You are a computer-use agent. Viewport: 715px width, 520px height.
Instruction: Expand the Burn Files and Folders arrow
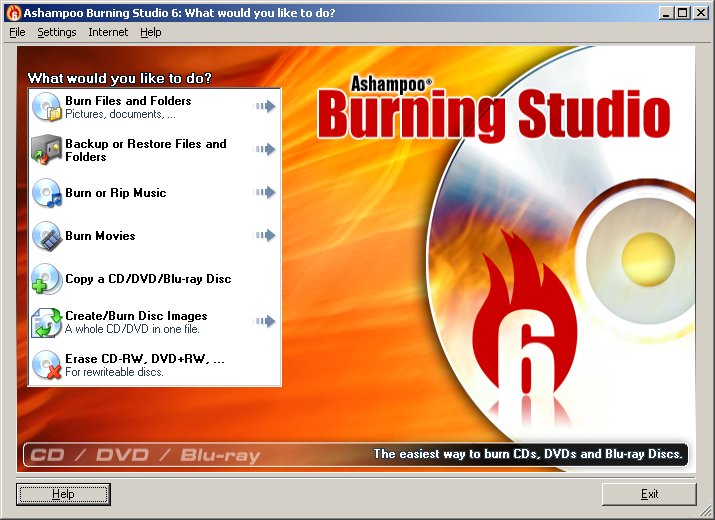pos(264,106)
